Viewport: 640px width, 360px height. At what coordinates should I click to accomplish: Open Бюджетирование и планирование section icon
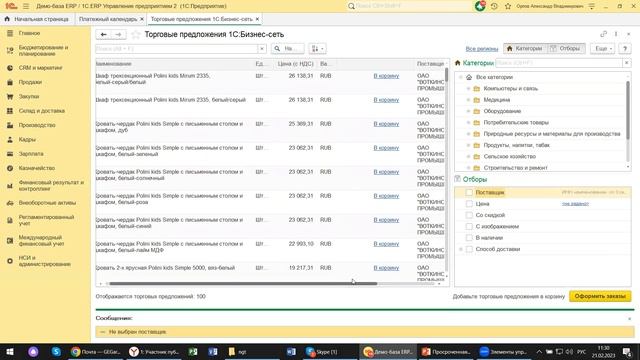click(10, 51)
